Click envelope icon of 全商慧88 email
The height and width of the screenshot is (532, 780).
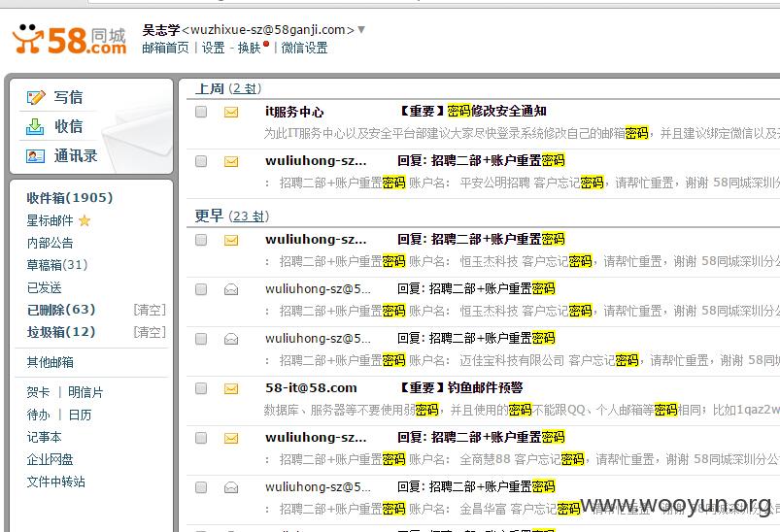coord(231,438)
